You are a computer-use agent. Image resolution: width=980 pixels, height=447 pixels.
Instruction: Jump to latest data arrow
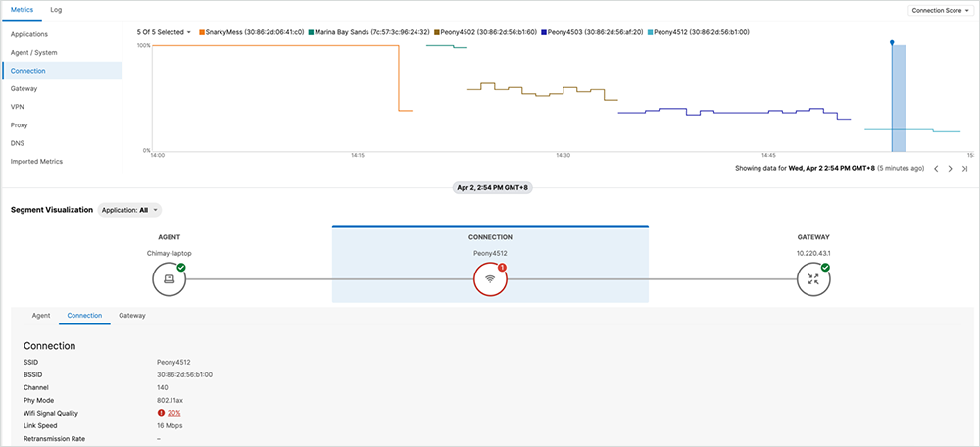[964, 169]
